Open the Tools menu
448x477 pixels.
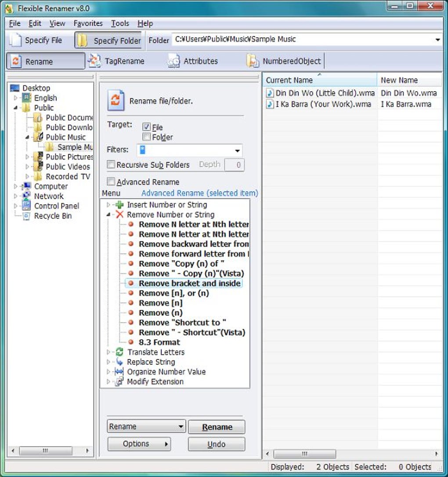[x=120, y=23]
